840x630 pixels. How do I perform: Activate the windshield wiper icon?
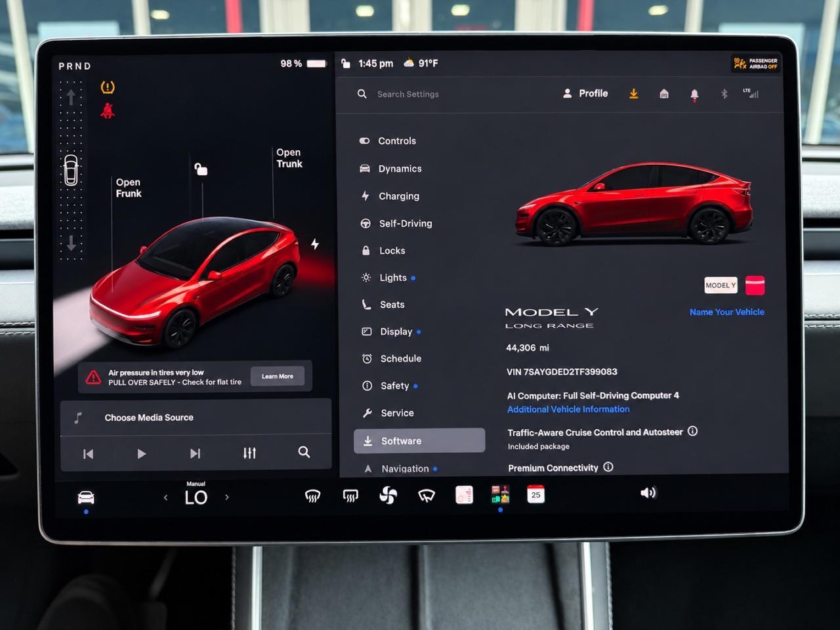427,495
